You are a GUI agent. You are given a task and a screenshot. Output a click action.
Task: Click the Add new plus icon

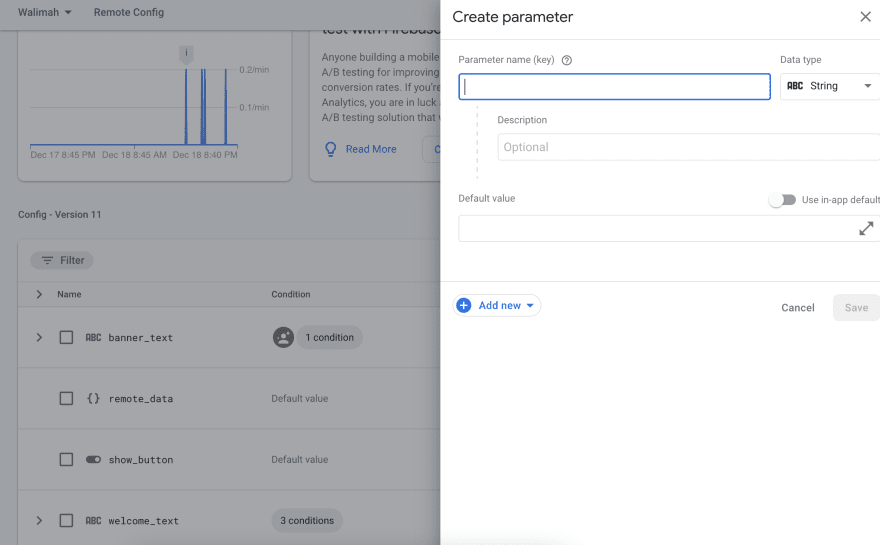(x=464, y=305)
